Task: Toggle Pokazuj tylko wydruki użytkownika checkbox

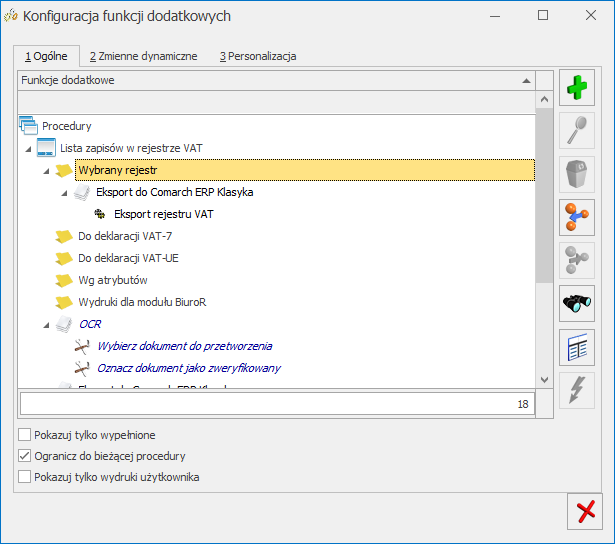Action: tap(25, 477)
